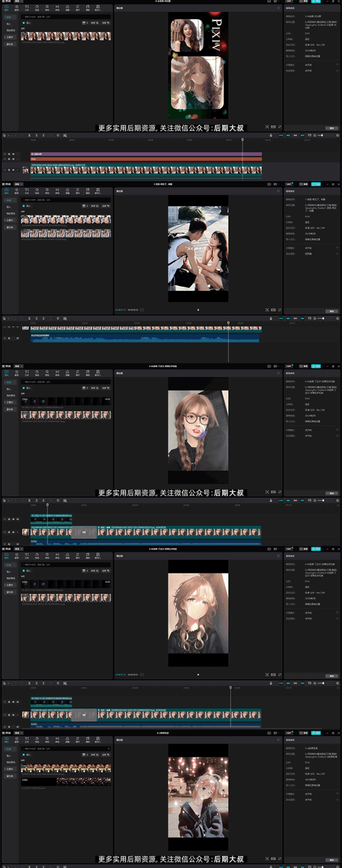Open timeline settings at the anime portrait toolbar's end
Image resolution: width=342 pixels, height=868 pixels.
pos(337,683)
